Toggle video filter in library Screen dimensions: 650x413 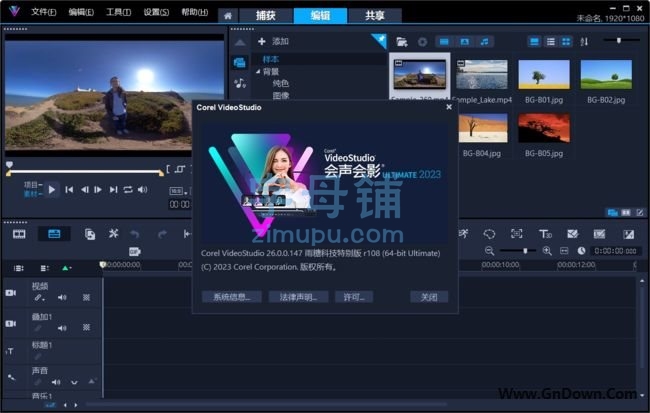click(444, 41)
